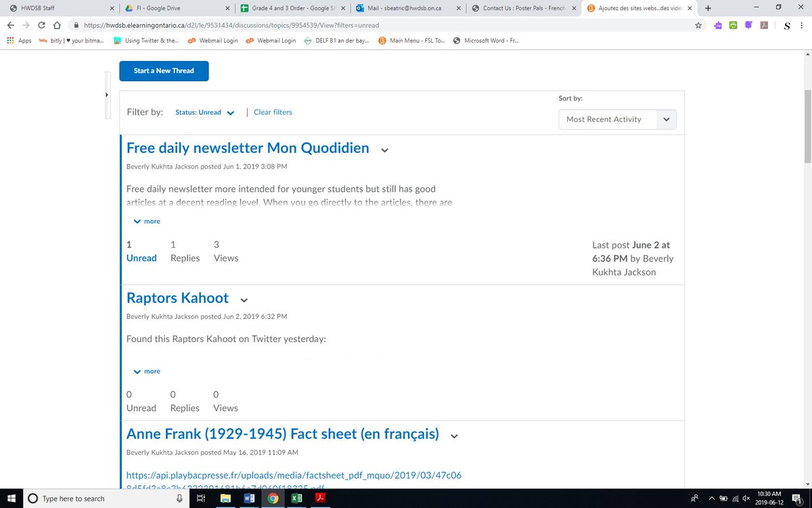Click '3 Views' in Mon Quodidien thread

[225, 251]
